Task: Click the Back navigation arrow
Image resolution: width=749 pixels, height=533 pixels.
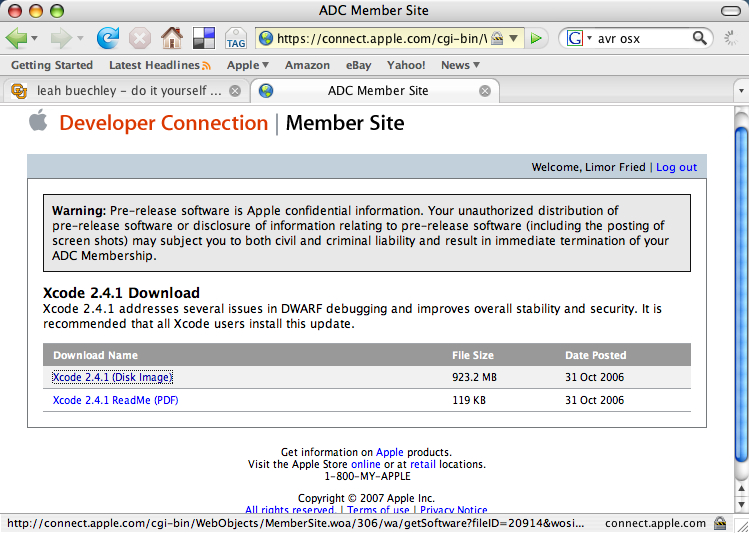Action: 16,39
